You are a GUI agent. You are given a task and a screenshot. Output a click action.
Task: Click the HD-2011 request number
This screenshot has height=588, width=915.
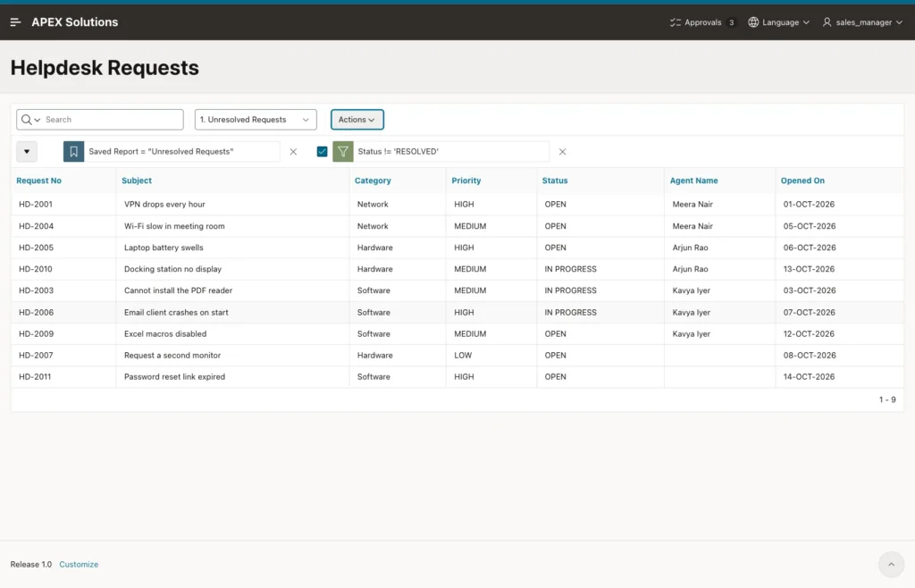point(35,377)
